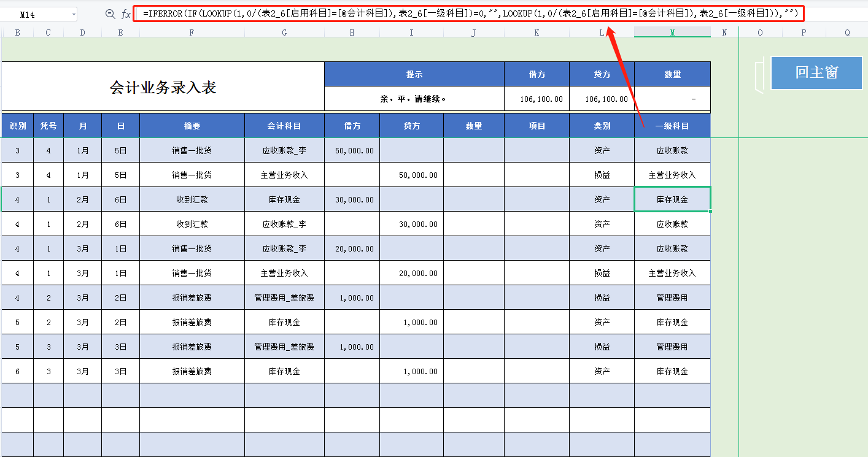Click the formula bar showing the IFERROR formula
Image resolution: width=868 pixels, height=457 pixels.
430,13
